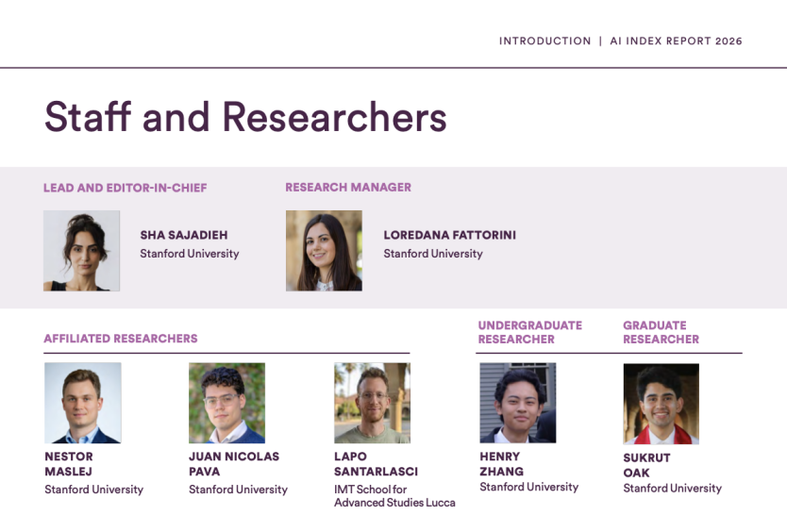Click Sha Sajadieh's portrait photo
The width and height of the screenshot is (787, 532).
click(x=81, y=250)
